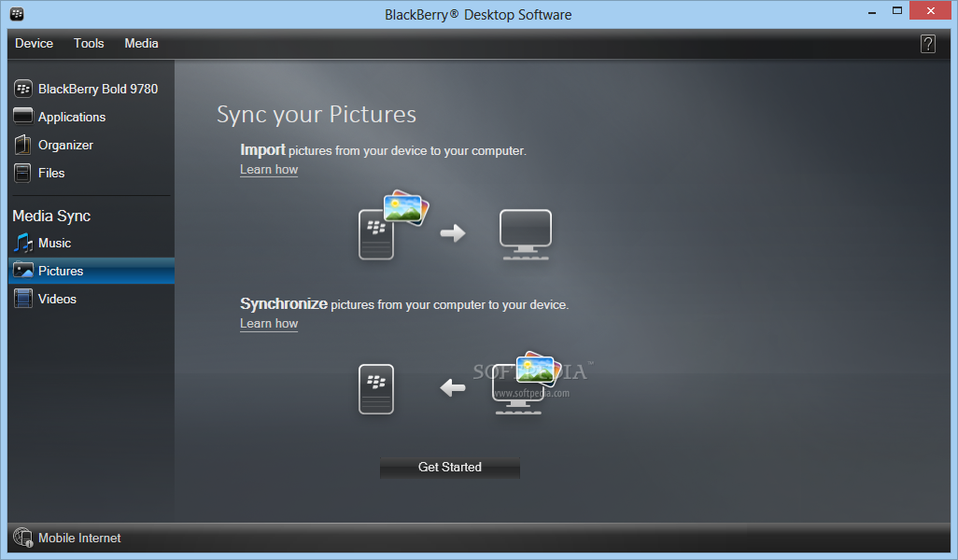This screenshot has height=560, width=958.
Task: Click the BlackBerry logo in title bar
Action: (17, 13)
